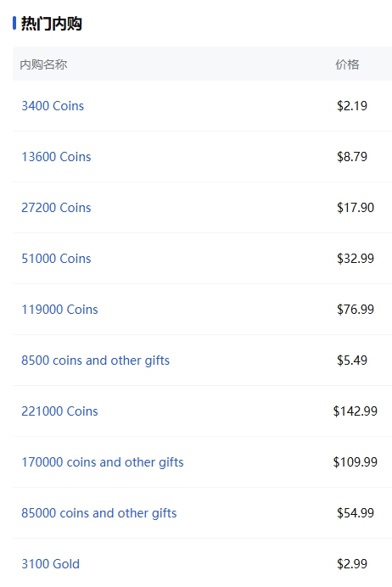The width and height of the screenshot is (392, 587).
Task: Click the $142.99 price value
Action: click(x=356, y=411)
